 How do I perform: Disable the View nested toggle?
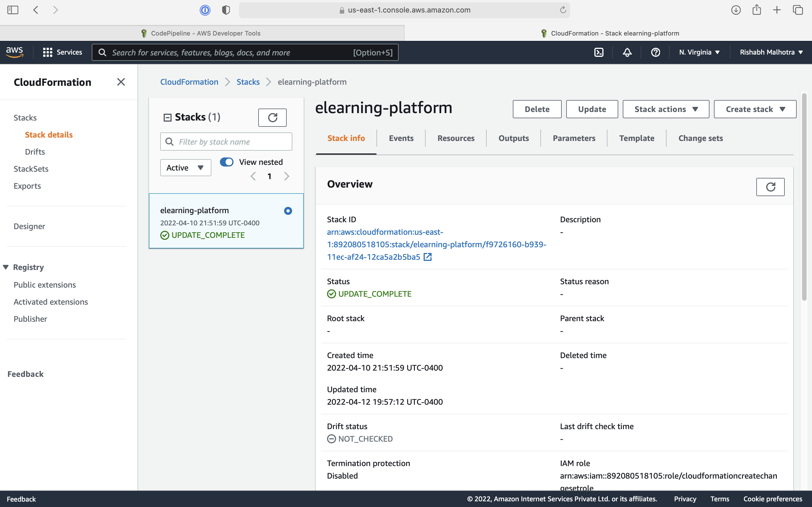[x=226, y=162]
